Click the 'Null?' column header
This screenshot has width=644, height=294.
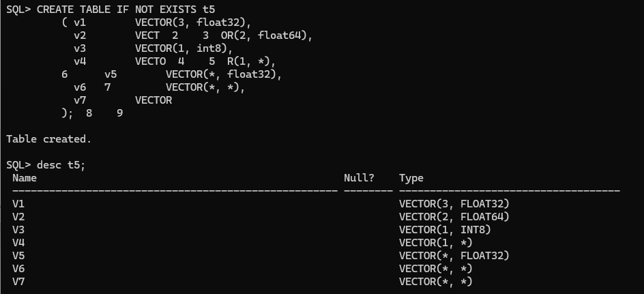tap(359, 178)
